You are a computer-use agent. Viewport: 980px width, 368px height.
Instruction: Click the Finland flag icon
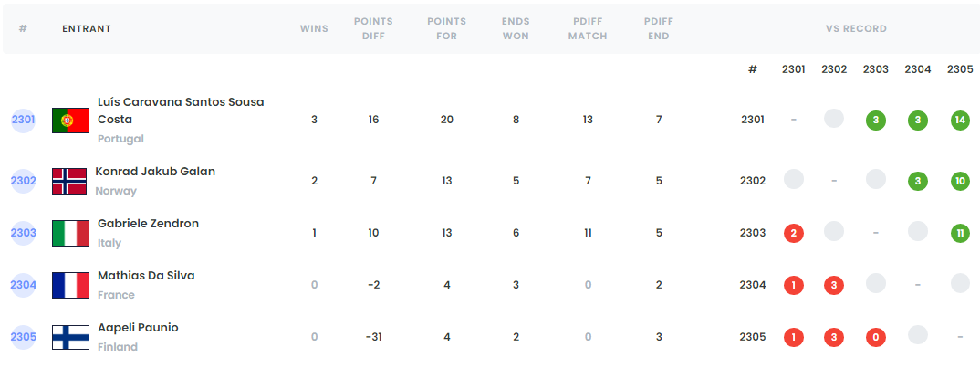(x=70, y=337)
